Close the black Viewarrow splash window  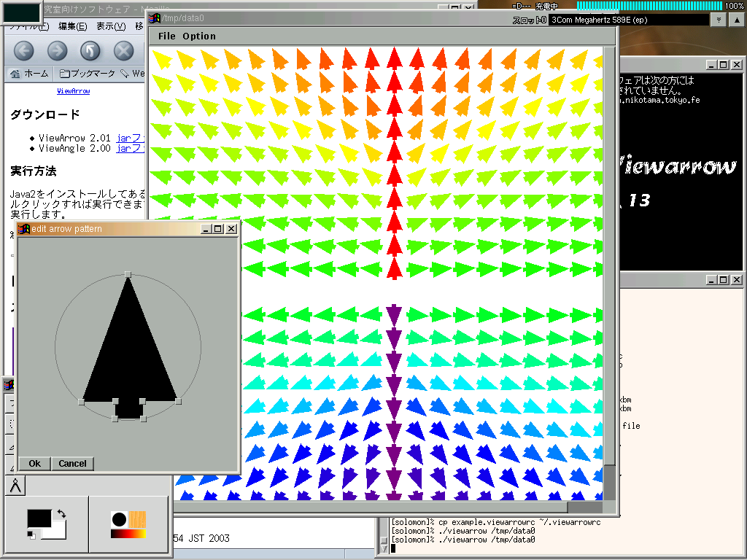[737, 65]
